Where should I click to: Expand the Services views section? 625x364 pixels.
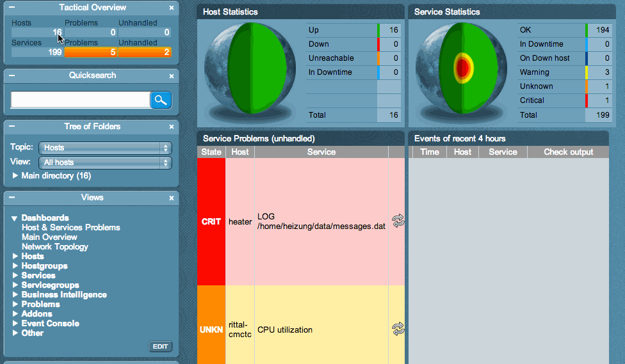point(15,275)
